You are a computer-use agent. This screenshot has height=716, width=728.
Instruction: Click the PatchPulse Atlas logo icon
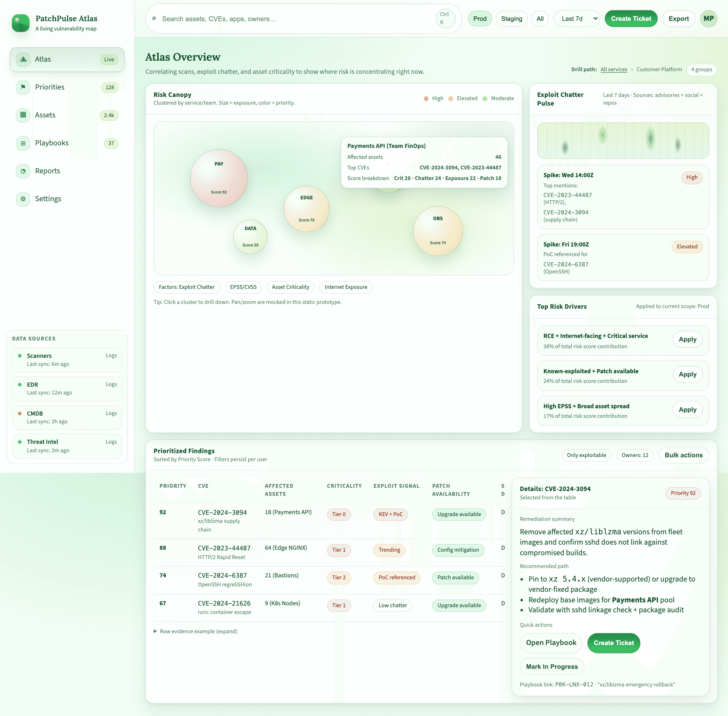(x=21, y=23)
